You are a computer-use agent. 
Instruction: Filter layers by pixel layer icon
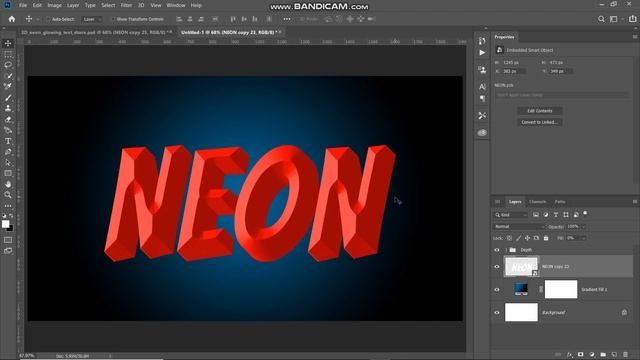[536, 215]
